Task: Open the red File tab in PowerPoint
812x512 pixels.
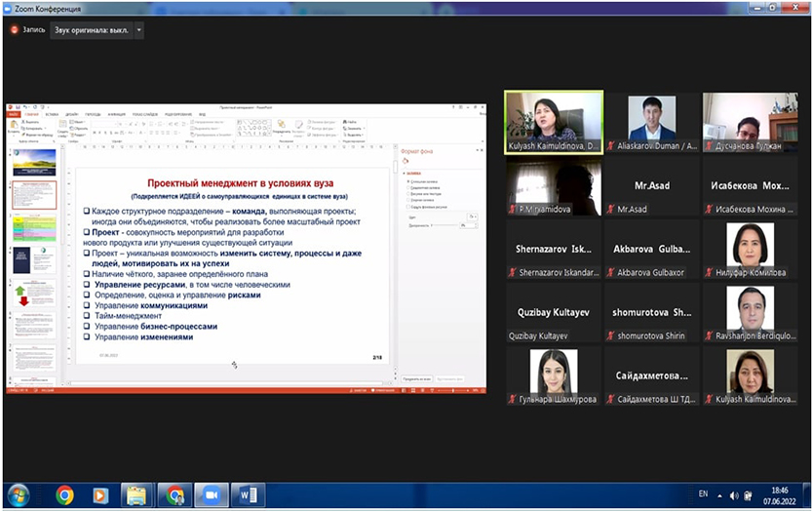Action: tap(14, 114)
